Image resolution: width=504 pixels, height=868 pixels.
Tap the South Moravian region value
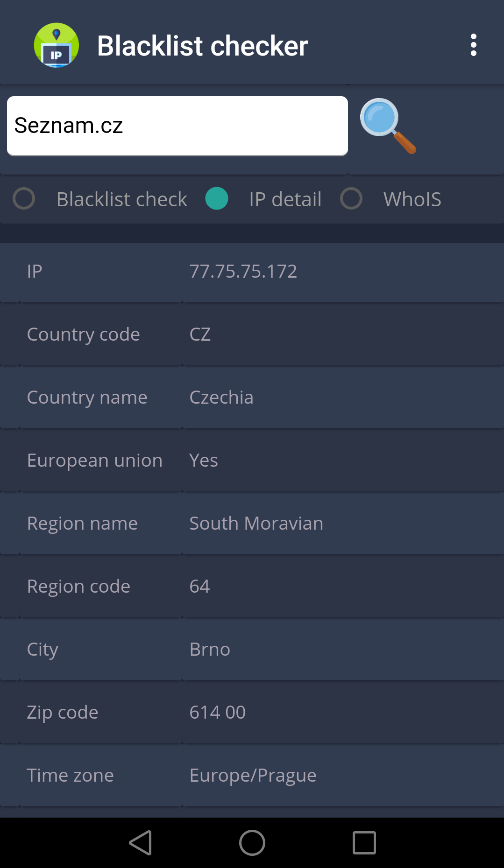[x=256, y=524]
